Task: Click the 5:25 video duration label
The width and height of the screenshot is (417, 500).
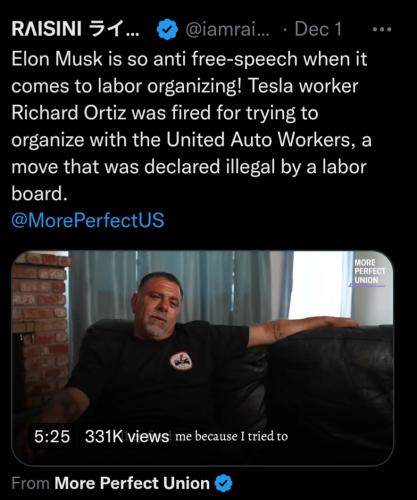Action: click(x=52, y=436)
